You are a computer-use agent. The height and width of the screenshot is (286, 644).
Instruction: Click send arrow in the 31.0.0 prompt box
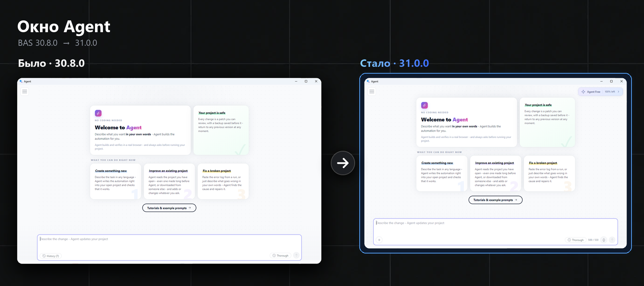coord(612,240)
